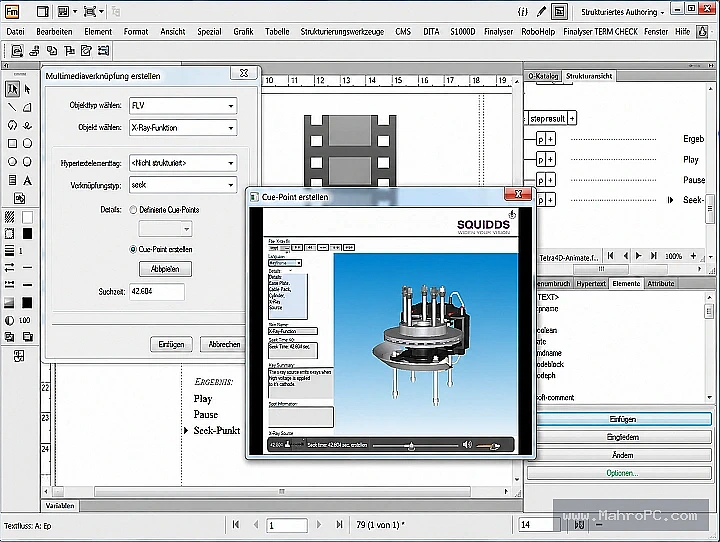720x542 pixels.
Task: Switch to the O-Katalog tab
Action: pos(543,76)
